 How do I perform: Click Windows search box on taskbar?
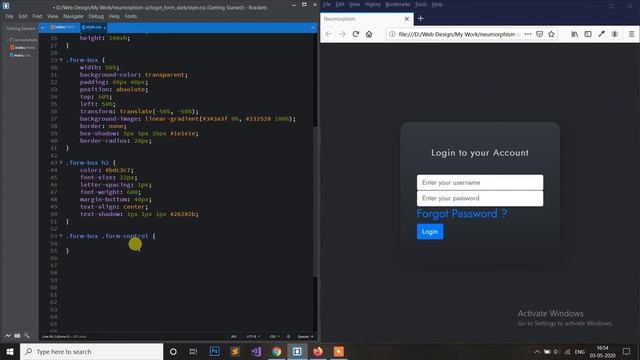tap(91, 351)
